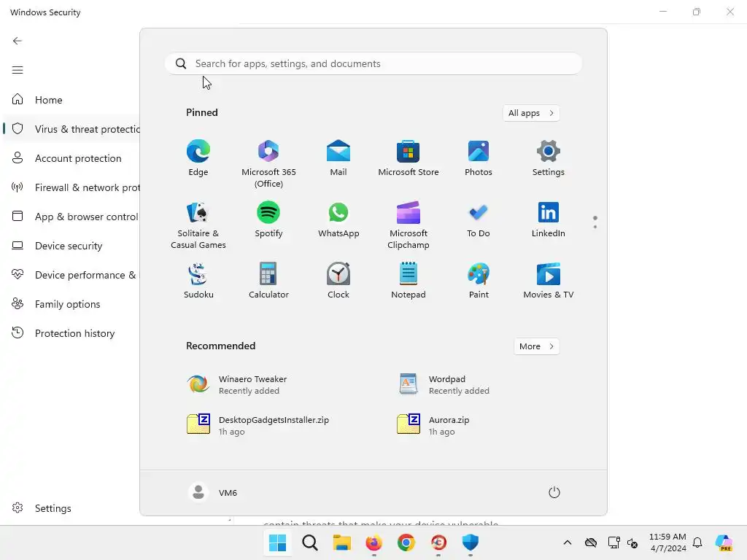This screenshot has width=747, height=560.
Task: Open Firewall & network protection
Action: 71,187
